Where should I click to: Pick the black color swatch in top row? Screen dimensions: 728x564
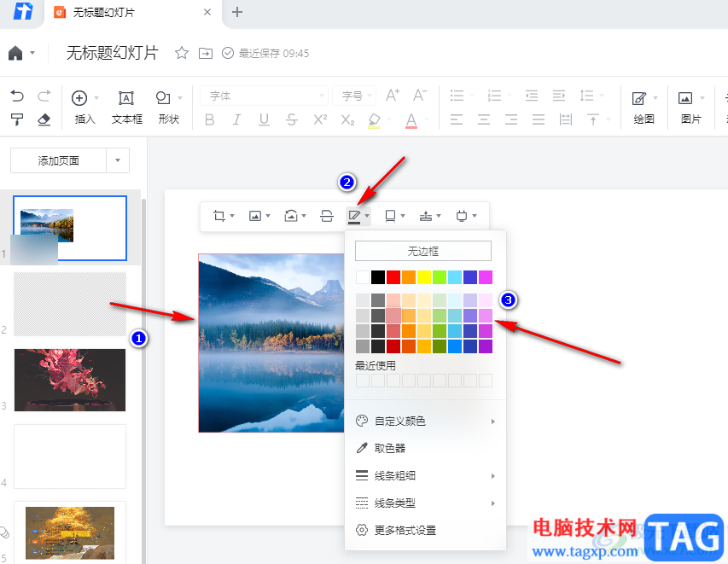click(378, 277)
